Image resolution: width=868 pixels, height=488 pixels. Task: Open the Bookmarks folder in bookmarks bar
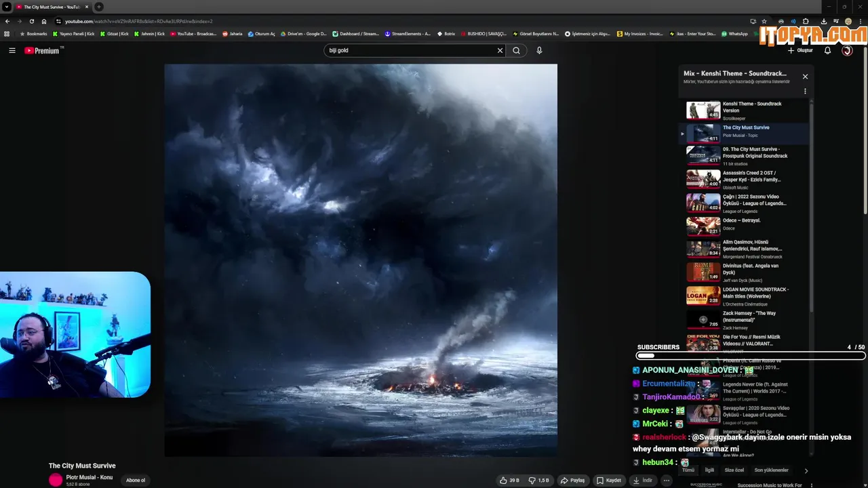(x=34, y=33)
